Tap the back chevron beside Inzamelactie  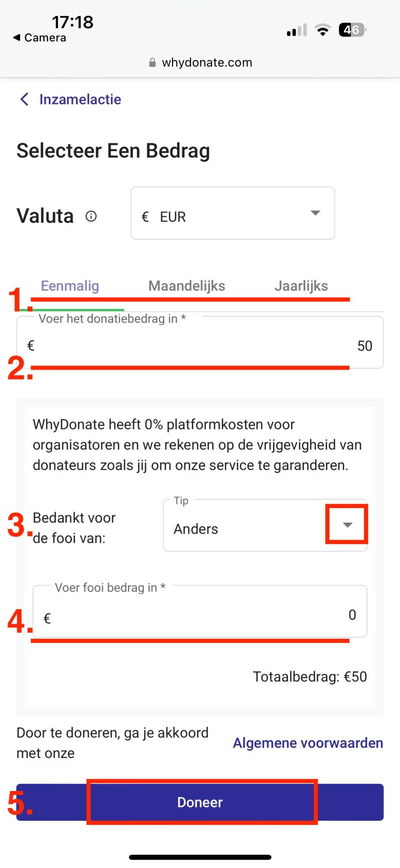pos(24,99)
